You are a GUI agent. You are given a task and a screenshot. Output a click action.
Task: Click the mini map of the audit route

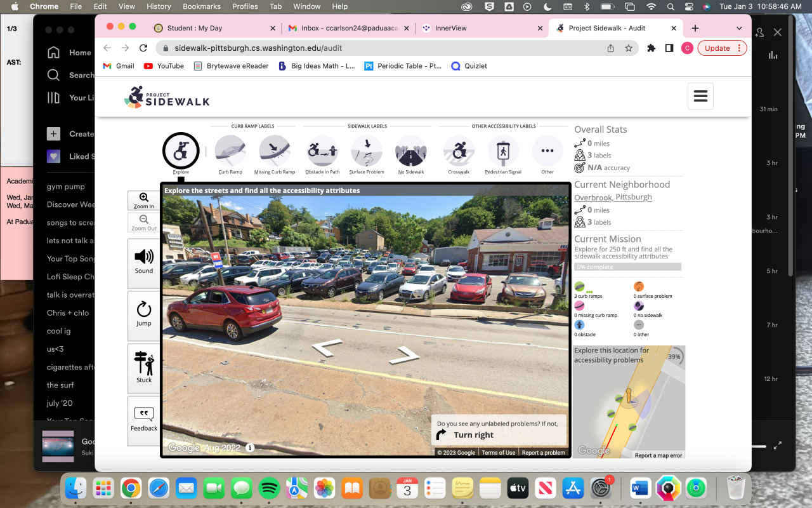(x=629, y=402)
